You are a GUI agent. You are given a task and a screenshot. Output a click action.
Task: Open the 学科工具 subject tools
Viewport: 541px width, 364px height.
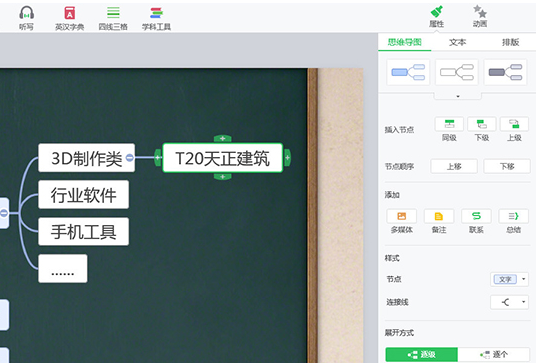point(156,18)
